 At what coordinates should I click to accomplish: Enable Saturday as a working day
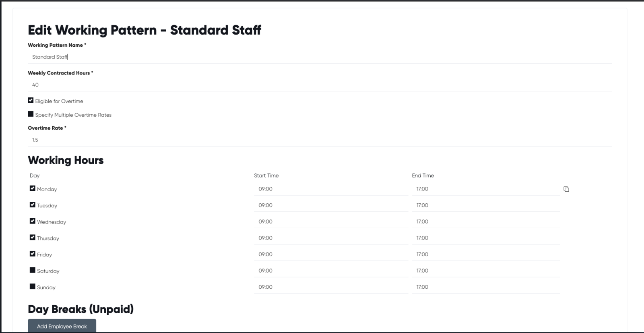click(x=33, y=270)
